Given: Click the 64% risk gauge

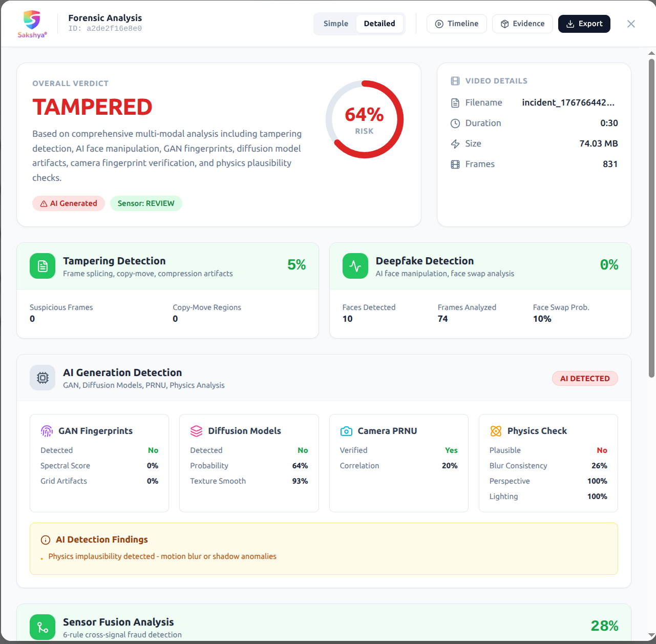Looking at the screenshot, I should 364,119.
